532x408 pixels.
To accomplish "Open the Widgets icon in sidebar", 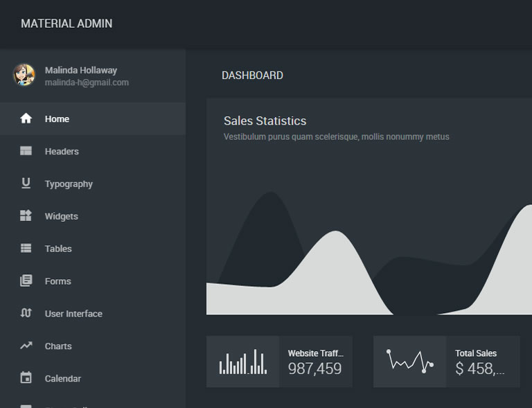I will tap(26, 216).
